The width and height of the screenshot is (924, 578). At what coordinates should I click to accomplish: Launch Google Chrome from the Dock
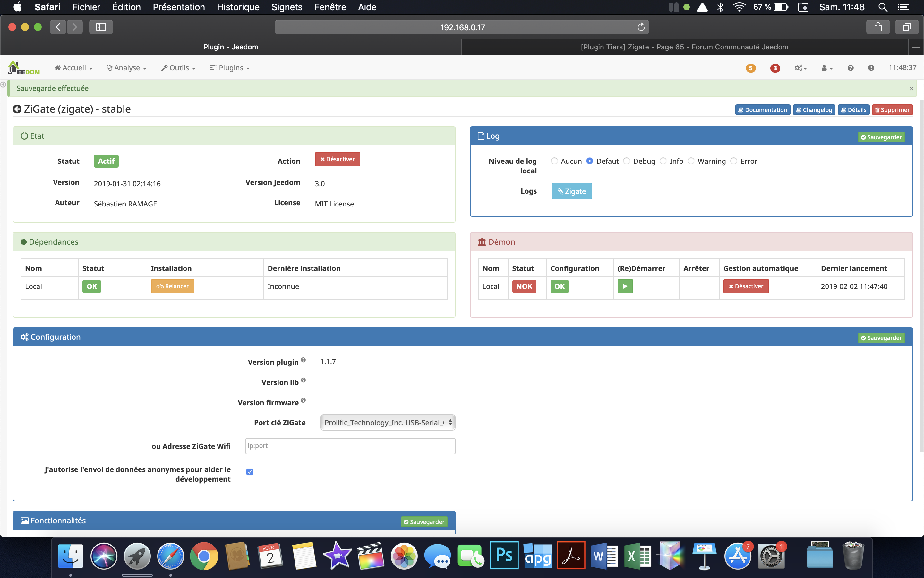[x=203, y=556]
